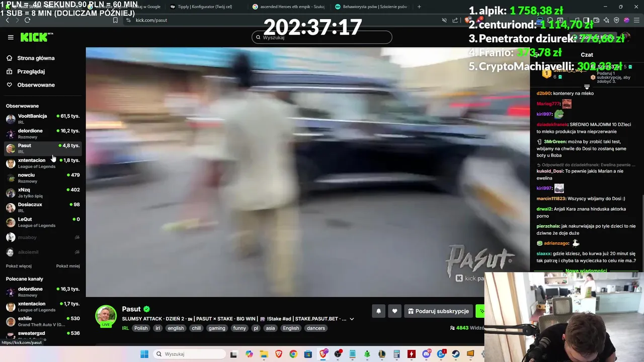The width and height of the screenshot is (644, 362).
Task: Click username marcin111823 in chat
Action: point(551,199)
